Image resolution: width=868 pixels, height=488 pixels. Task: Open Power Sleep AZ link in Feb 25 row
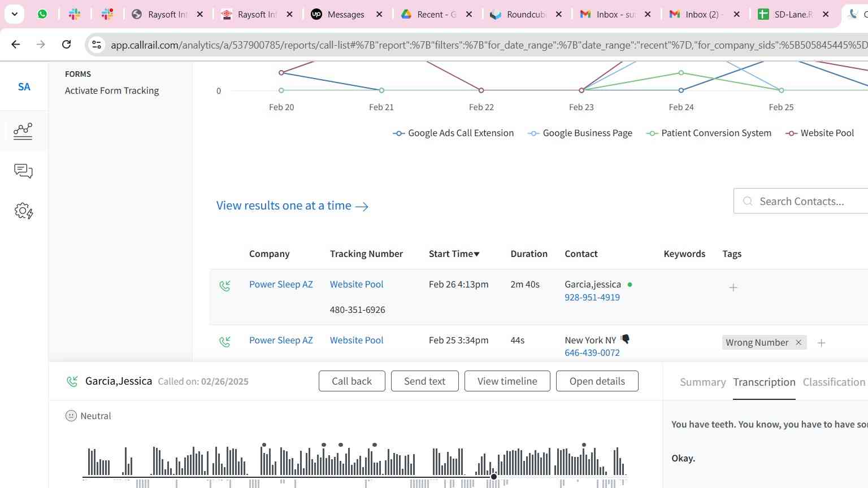(x=281, y=340)
